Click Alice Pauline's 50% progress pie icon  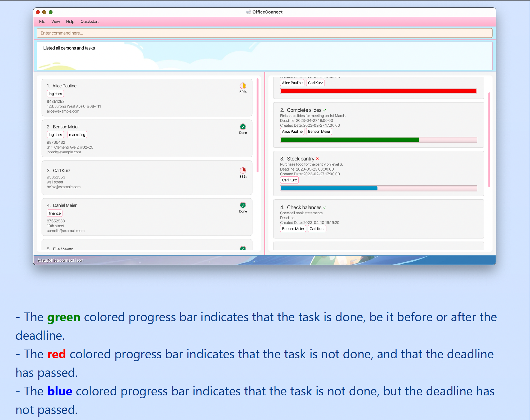click(x=243, y=86)
